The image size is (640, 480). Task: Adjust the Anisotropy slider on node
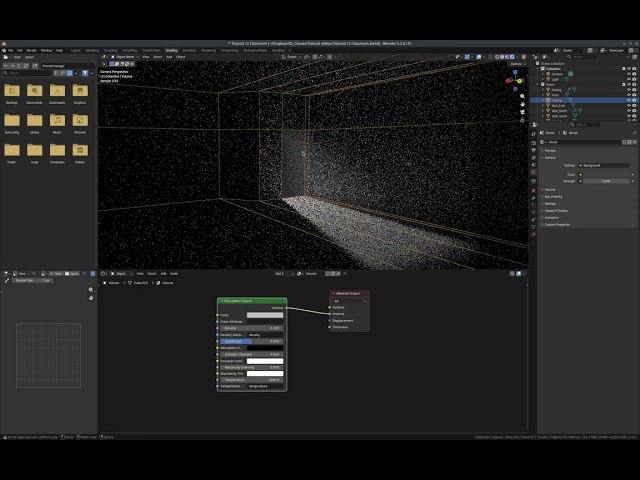pos(252,341)
